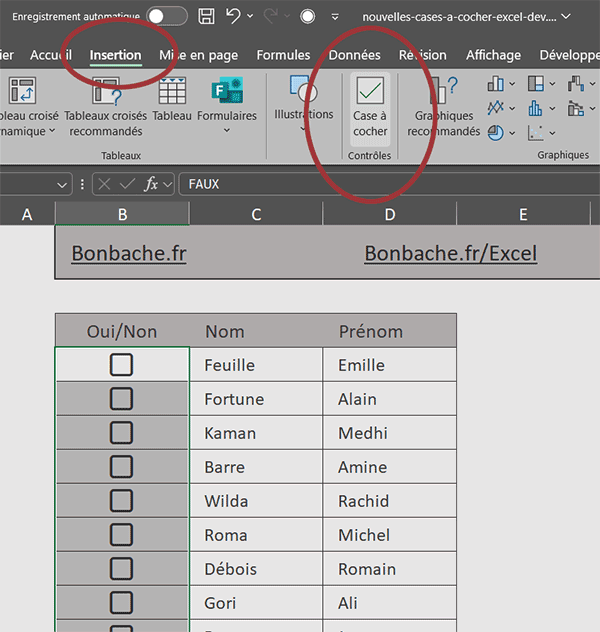The height and width of the screenshot is (632, 600).
Task: Switch to the Accueil tab
Action: [x=51, y=55]
